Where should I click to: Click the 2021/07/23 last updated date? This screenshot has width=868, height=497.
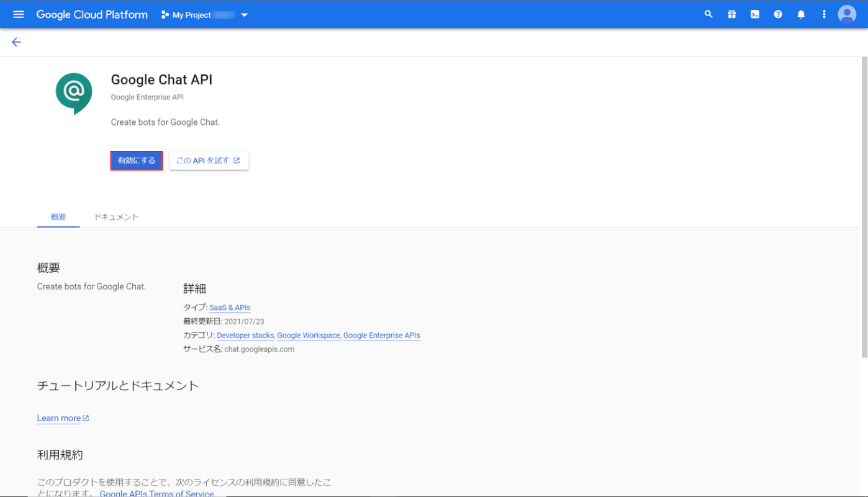244,322
